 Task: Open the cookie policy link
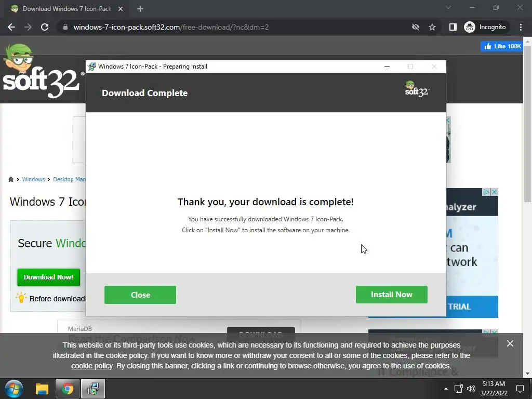(x=91, y=366)
